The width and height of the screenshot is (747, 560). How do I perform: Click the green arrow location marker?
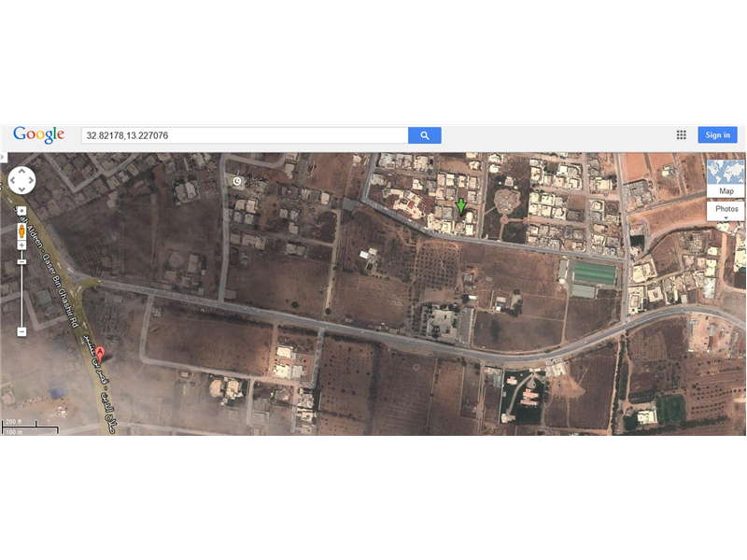coord(460,205)
